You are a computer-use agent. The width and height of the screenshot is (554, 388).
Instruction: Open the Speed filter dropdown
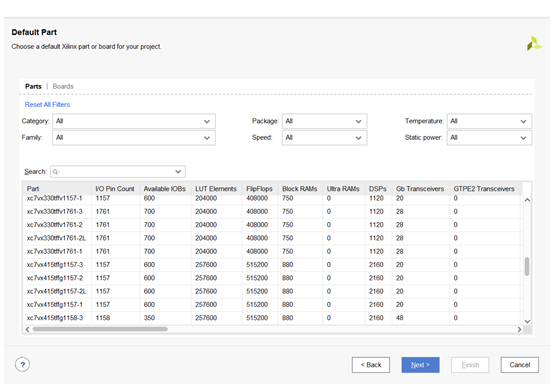(x=324, y=138)
